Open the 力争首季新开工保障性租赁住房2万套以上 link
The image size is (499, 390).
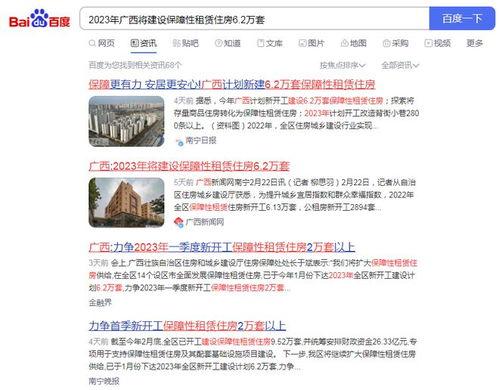point(187,326)
